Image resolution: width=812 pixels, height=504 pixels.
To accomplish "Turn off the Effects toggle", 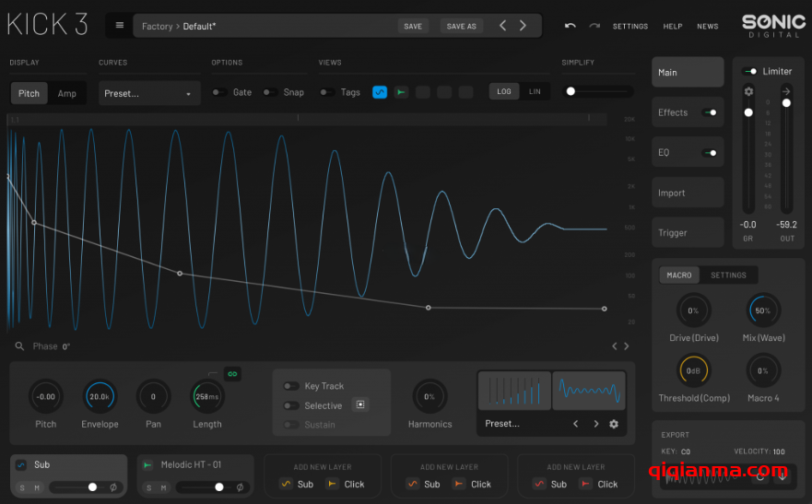I will tap(710, 112).
